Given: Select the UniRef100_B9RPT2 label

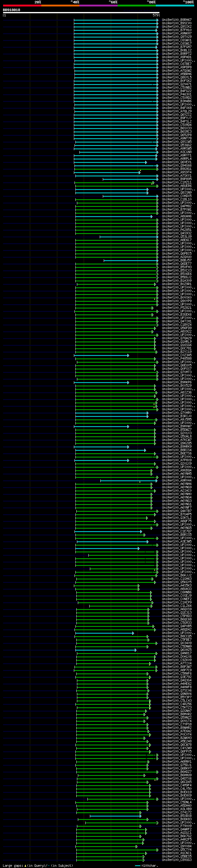Looking at the screenshot, I should point(177,54).
